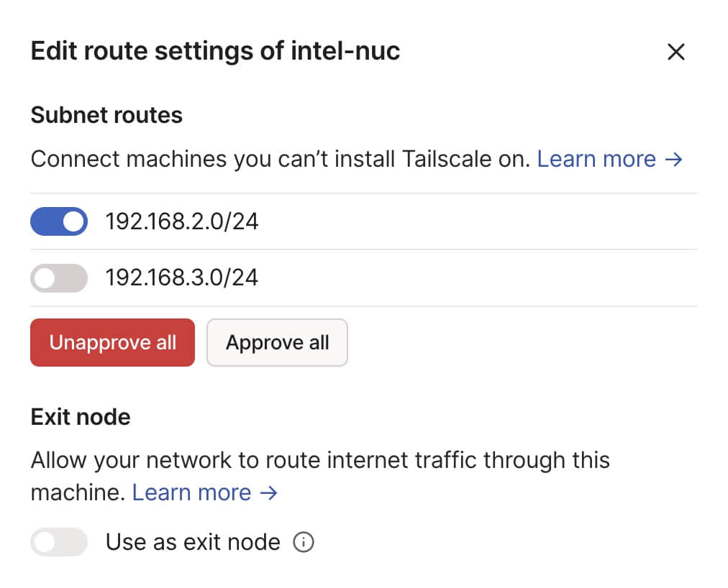This screenshot has width=728, height=588.
Task: Click the Use as exit node label text
Action: coord(193,542)
